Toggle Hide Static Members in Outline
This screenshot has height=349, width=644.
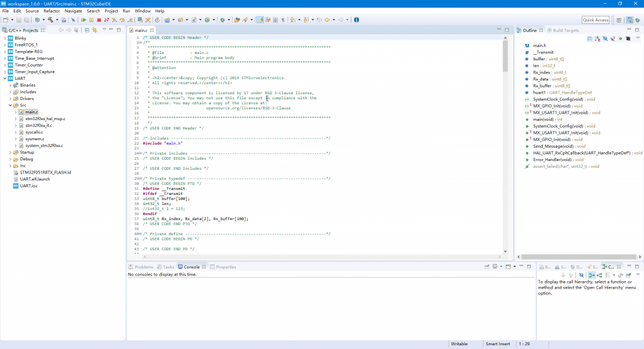pos(613,38)
